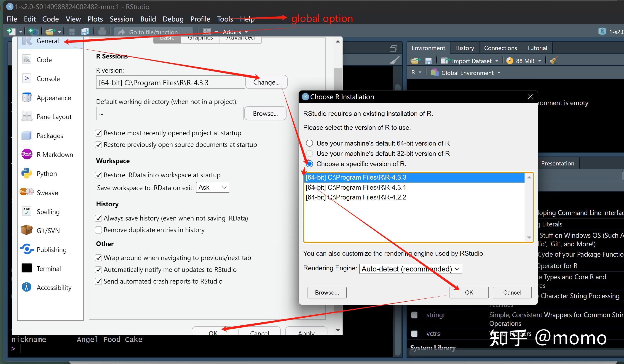Switch to the Tutorial tab
624x364 pixels.
point(537,48)
